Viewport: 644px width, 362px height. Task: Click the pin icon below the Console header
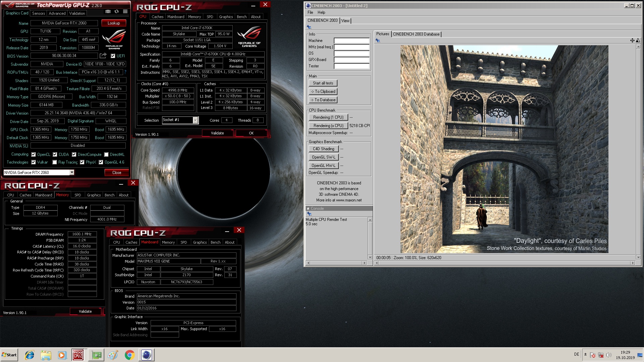tap(309, 214)
